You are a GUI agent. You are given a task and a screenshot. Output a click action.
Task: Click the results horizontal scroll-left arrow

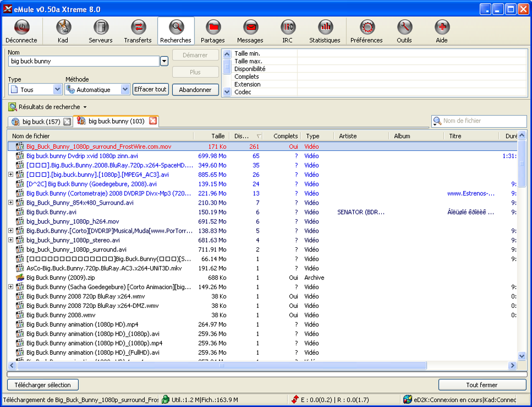[x=12, y=366]
